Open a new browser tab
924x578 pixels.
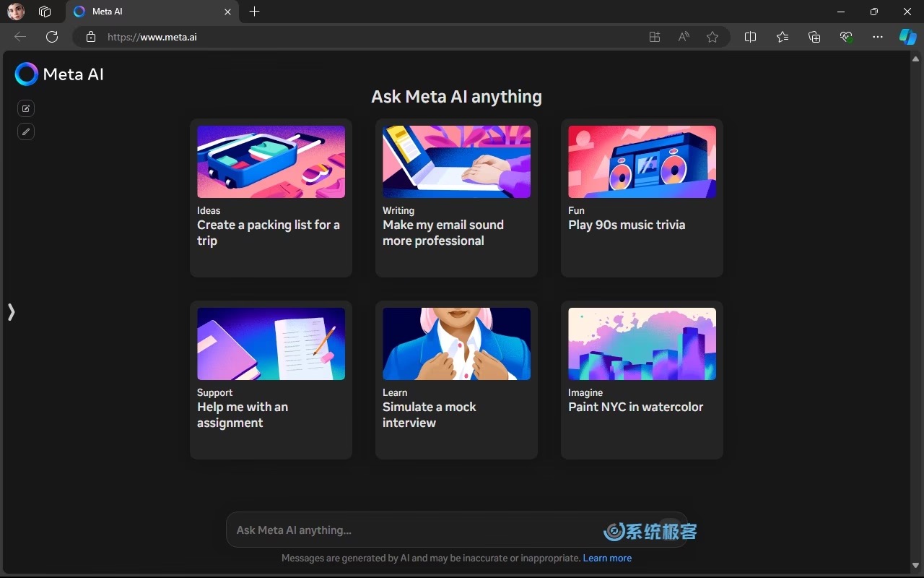click(254, 12)
